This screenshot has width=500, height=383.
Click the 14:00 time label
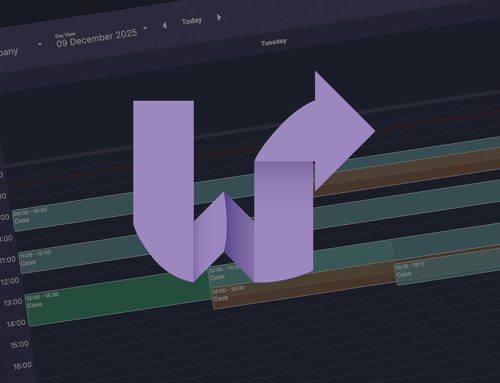(16, 323)
